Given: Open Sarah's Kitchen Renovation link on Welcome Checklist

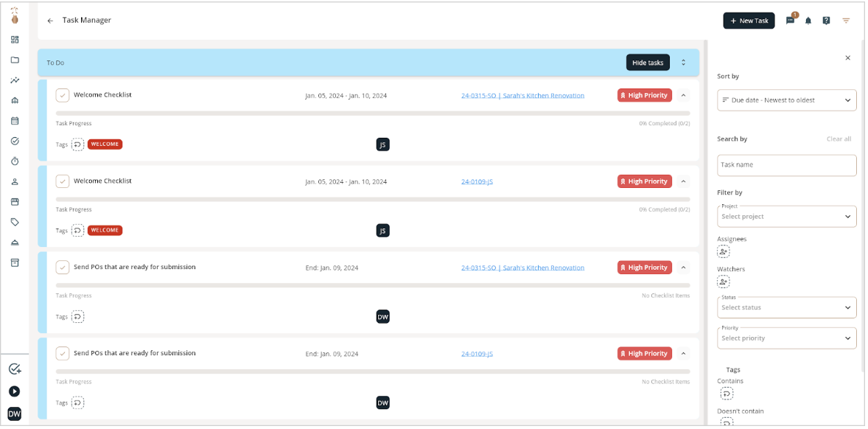Looking at the screenshot, I should 522,95.
